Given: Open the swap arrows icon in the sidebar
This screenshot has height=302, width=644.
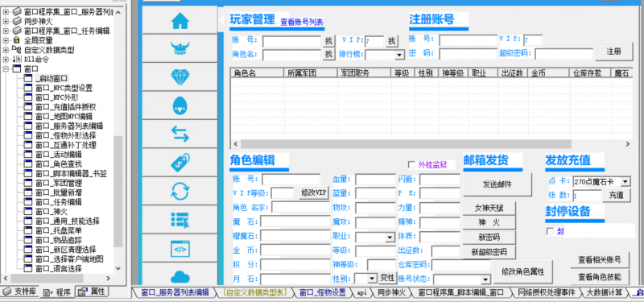Looking at the screenshot, I should (x=180, y=134).
